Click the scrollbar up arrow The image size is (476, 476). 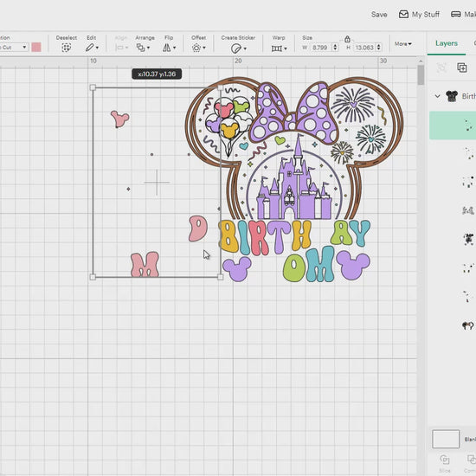coord(421,61)
